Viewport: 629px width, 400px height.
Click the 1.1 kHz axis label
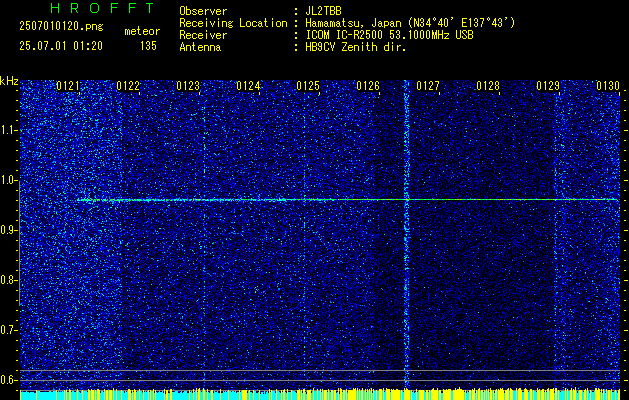click(x=8, y=130)
